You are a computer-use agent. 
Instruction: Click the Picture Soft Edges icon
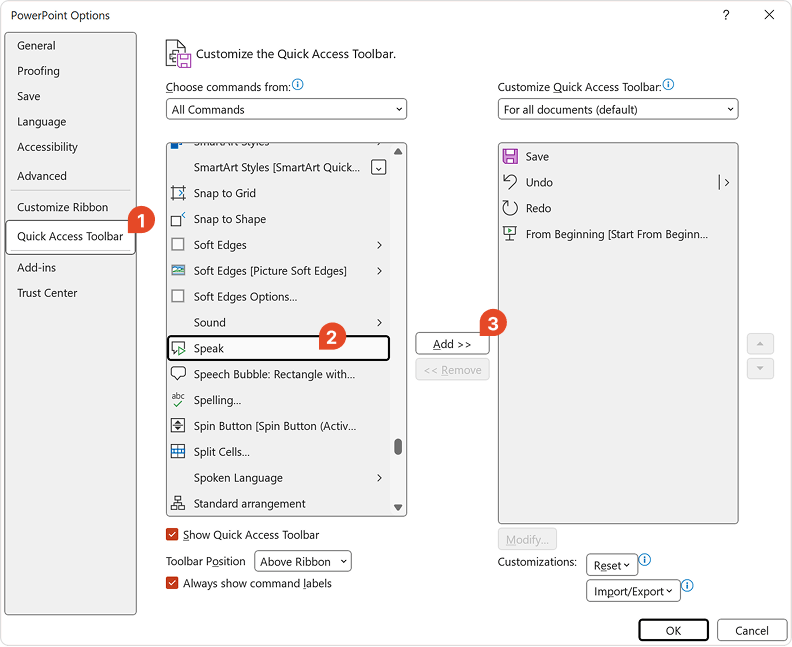point(178,270)
